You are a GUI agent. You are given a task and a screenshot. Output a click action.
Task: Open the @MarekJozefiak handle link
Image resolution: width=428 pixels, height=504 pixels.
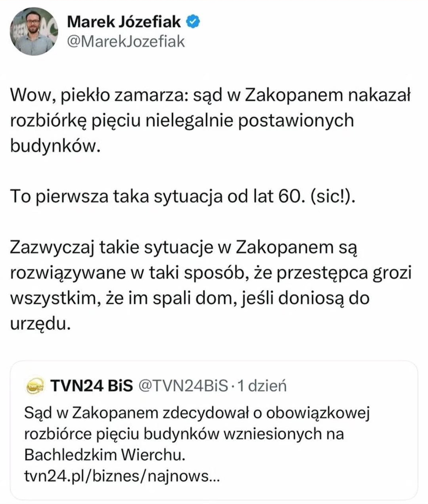point(126,41)
